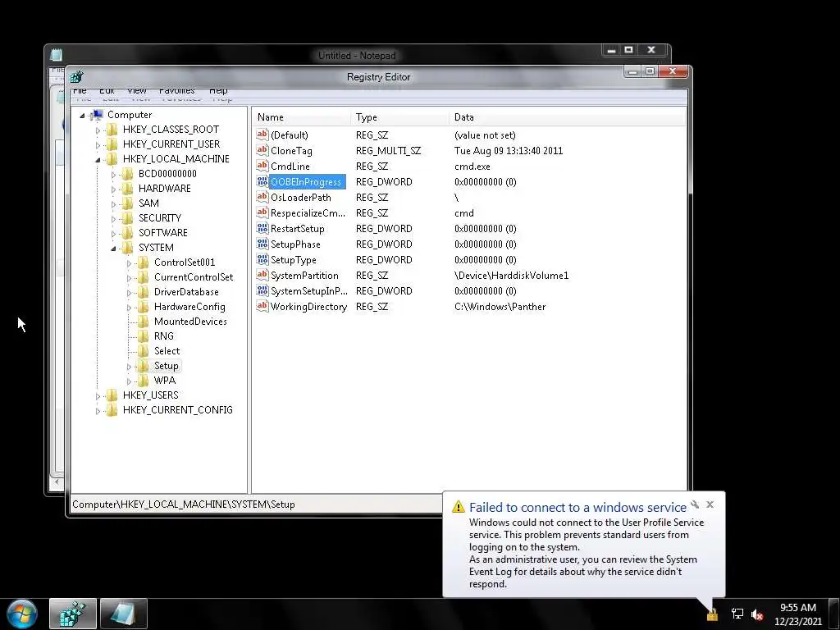Collapse the Computer tree node
This screenshot has height=630, width=840.
83,115
